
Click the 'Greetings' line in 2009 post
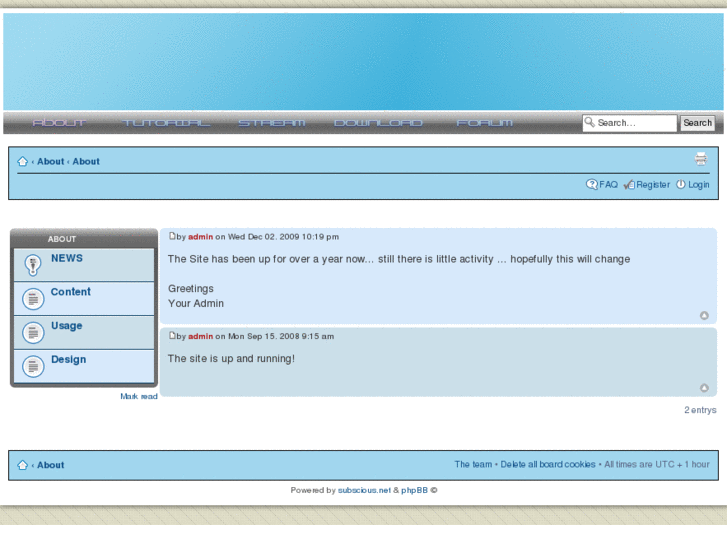coord(191,289)
